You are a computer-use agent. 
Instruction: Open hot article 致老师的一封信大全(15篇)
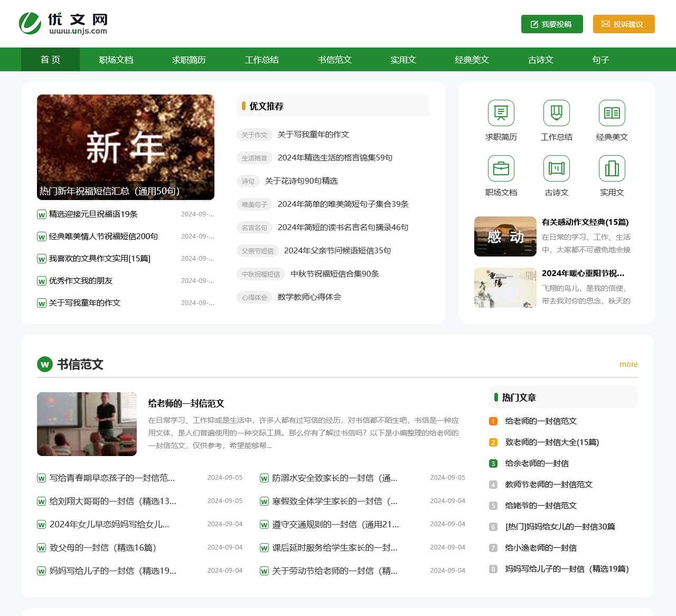click(x=551, y=442)
